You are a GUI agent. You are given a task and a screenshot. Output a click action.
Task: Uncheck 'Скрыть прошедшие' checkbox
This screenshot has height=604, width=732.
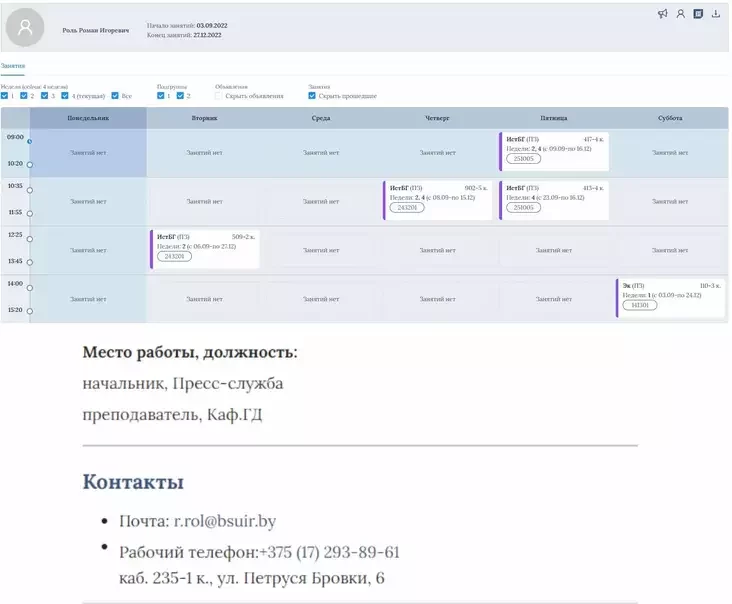tap(312, 96)
